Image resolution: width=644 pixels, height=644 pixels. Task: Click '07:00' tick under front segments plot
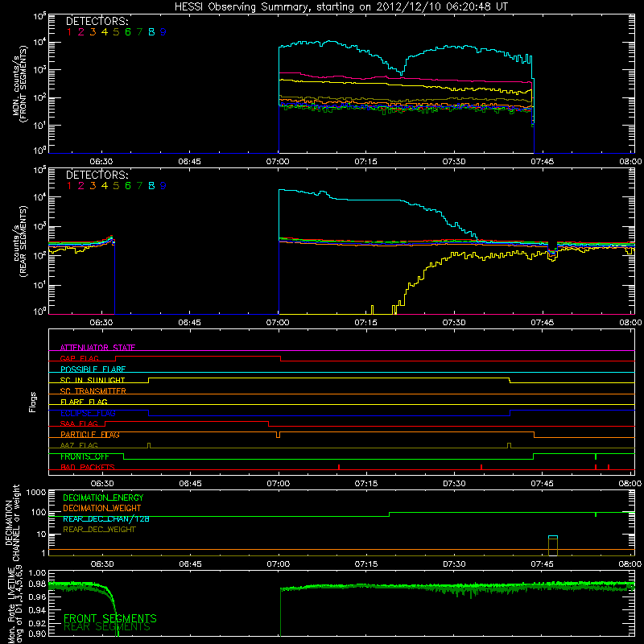pyautogui.click(x=278, y=162)
